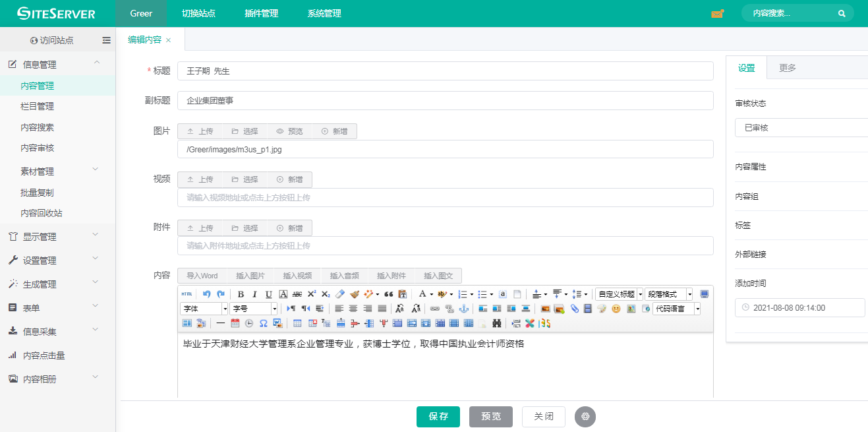Click the 副标题 subtitle input field
This screenshot has height=432, width=868.
coord(445,101)
